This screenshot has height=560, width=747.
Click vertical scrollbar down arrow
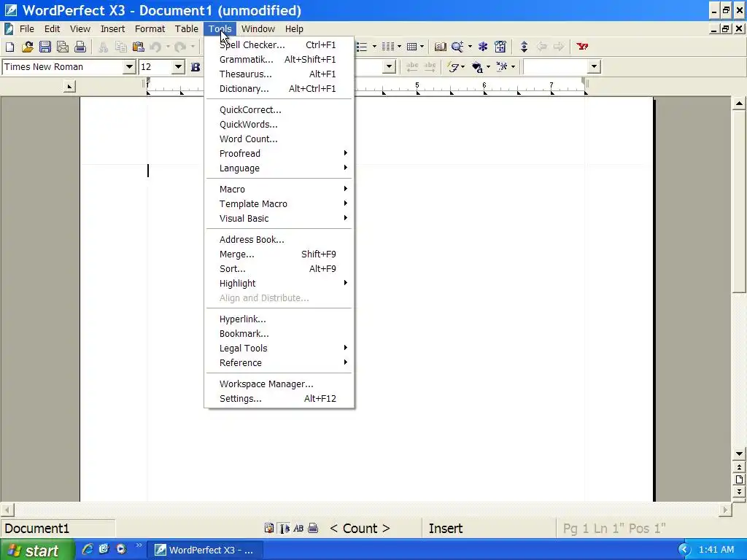click(x=740, y=454)
